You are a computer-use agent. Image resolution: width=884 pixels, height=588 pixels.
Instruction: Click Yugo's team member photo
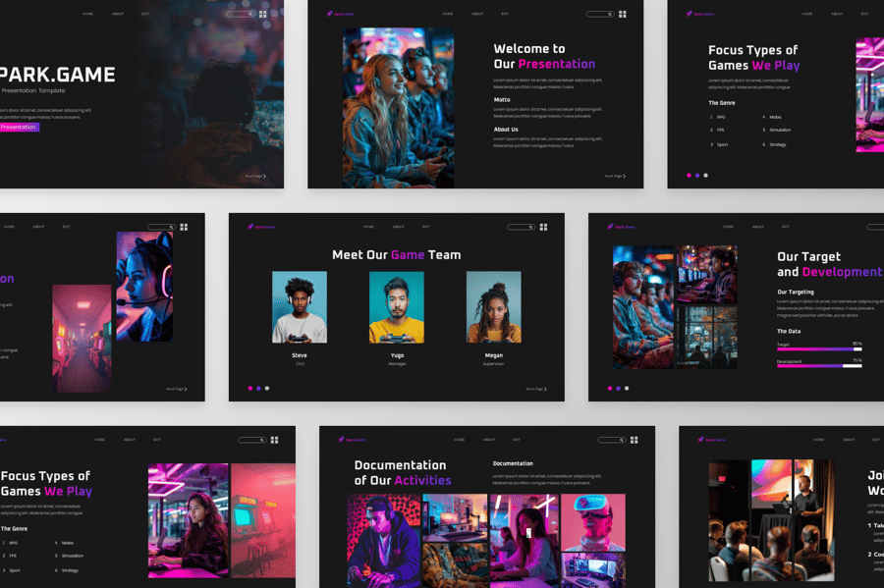pyautogui.click(x=397, y=307)
